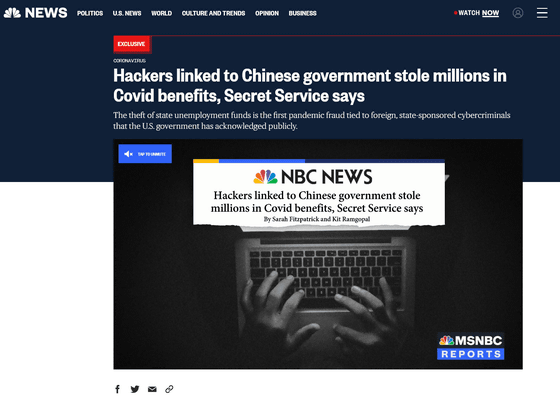The width and height of the screenshot is (560, 400).
Task: Tap to unmute the video
Action: pyautogui.click(x=145, y=154)
